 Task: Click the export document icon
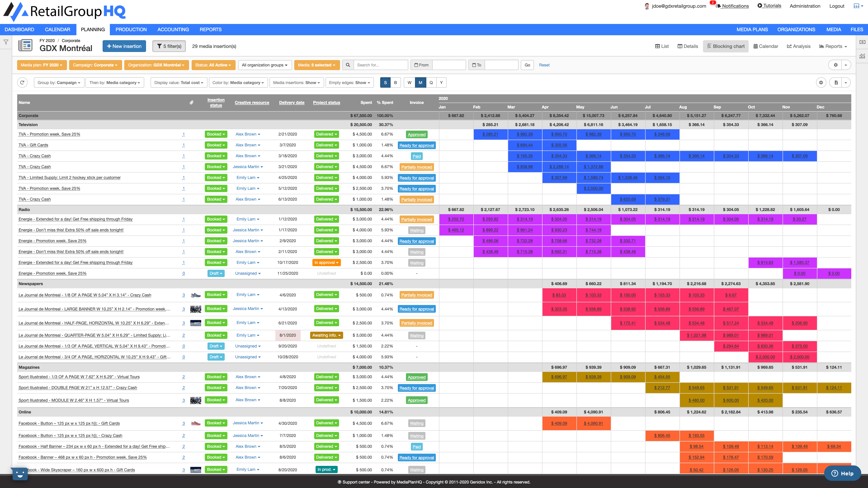836,82
